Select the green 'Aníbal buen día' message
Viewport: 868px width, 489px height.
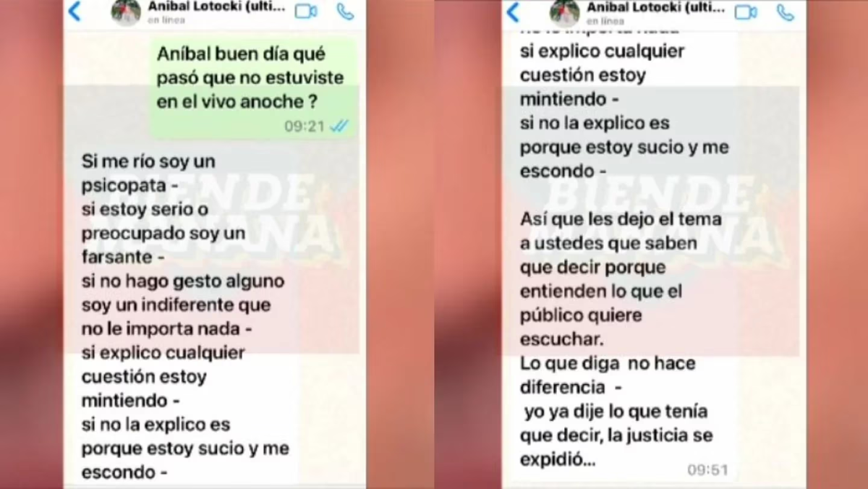pos(252,88)
